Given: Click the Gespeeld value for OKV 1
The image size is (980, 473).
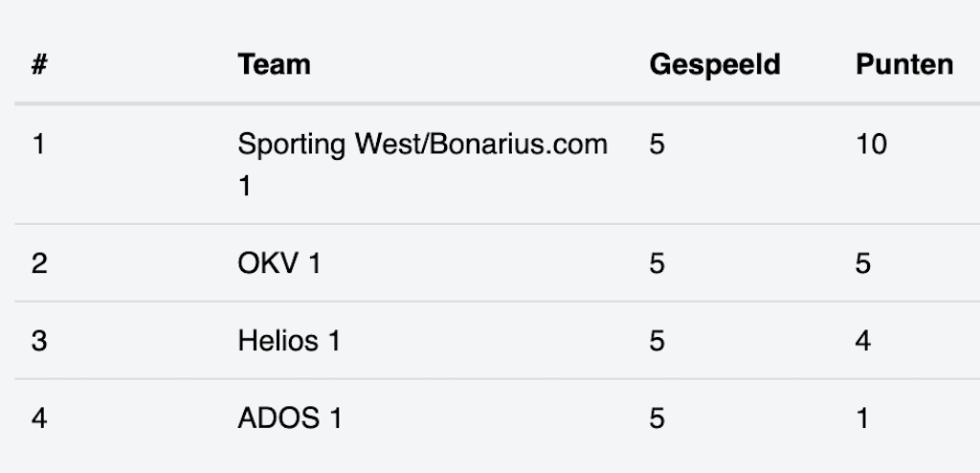Looking at the screenshot, I should point(657,263).
